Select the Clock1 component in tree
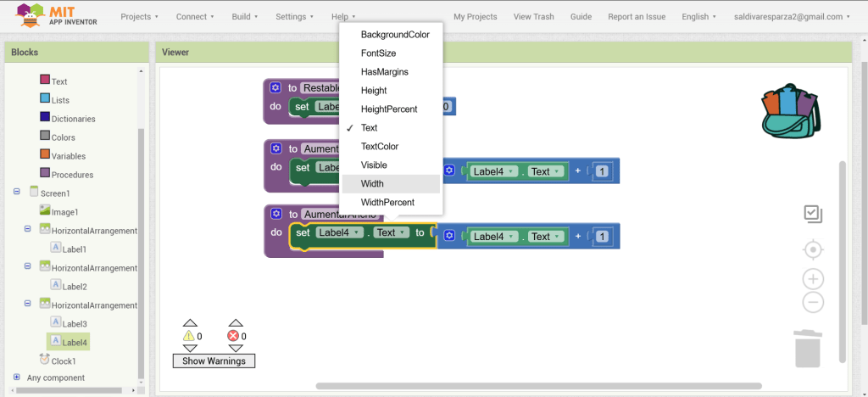The width and height of the screenshot is (868, 397). (x=64, y=361)
